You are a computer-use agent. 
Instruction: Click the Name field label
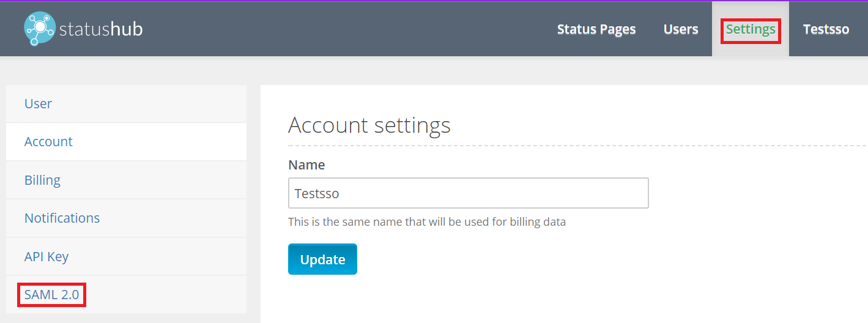(x=306, y=165)
